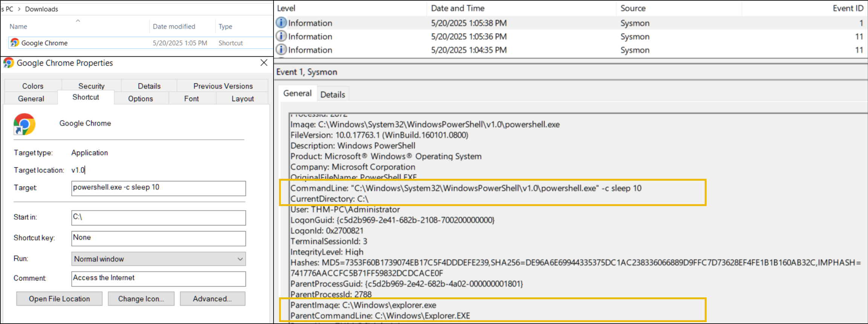
Task: Click the Chrome icon in Properties title bar
Action: (9, 63)
